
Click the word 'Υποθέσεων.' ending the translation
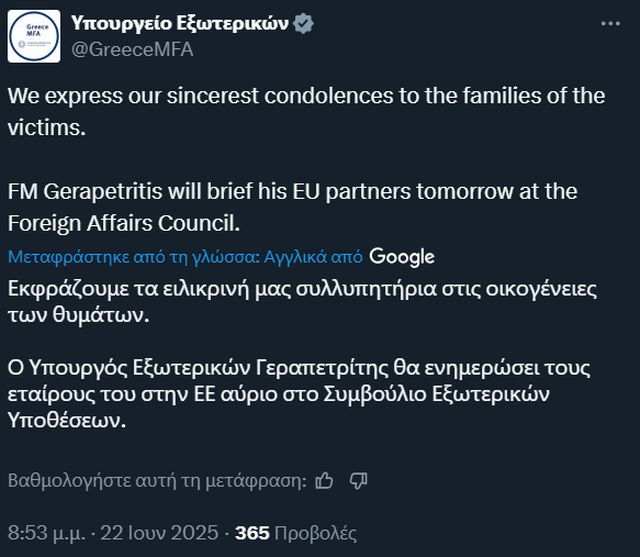tap(68, 420)
